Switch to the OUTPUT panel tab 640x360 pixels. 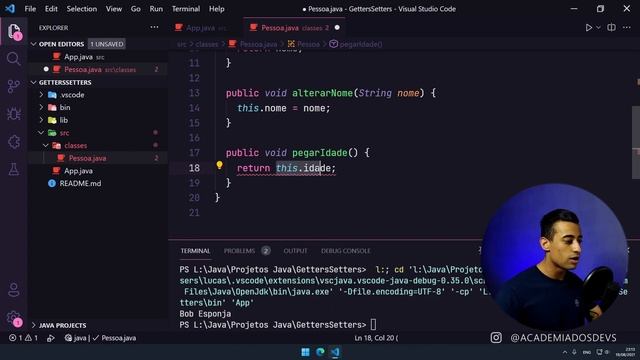[295, 251]
